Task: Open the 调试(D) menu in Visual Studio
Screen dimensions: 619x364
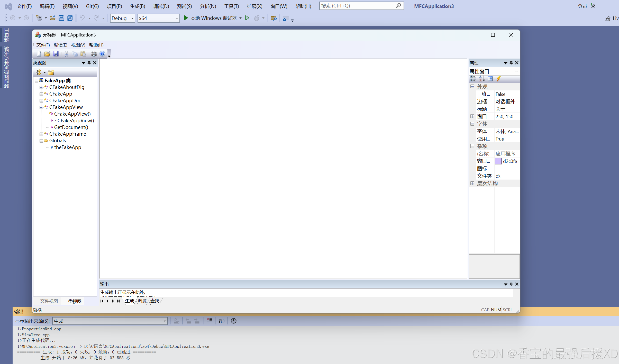Action: point(161,6)
